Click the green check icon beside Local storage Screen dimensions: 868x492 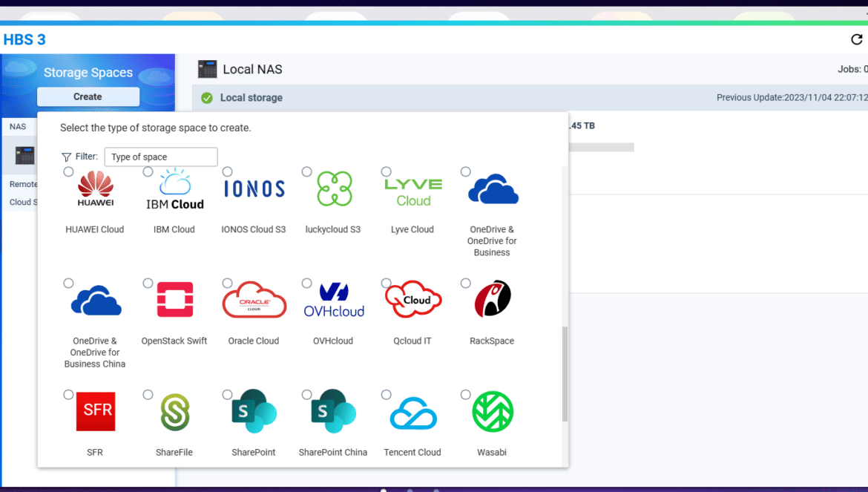(207, 98)
